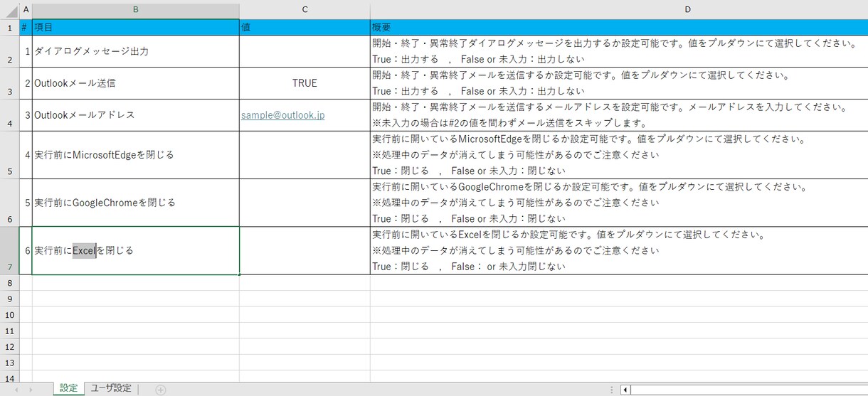The height and width of the screenshot is (396, 868).
Task: Select column A header
Action: tap(26, 9)
